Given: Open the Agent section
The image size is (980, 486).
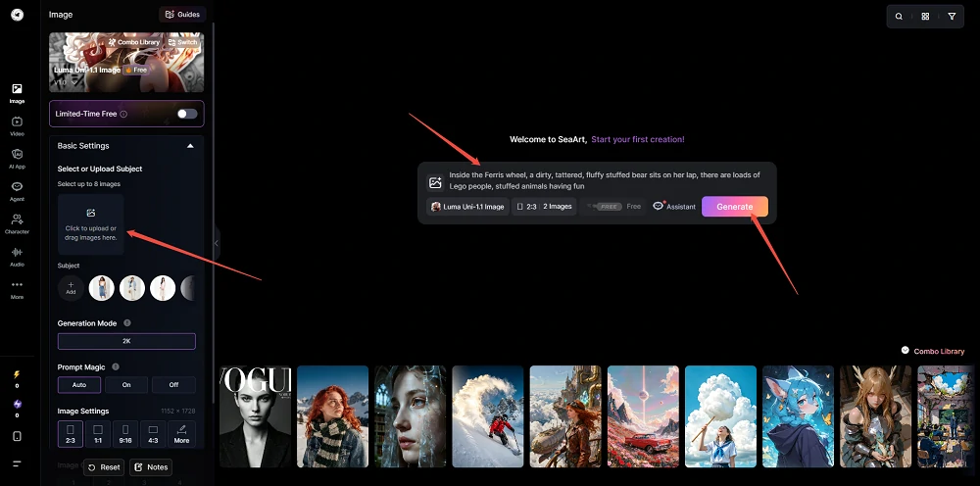Looking at the screenshot, I should (x=17, y=190).
